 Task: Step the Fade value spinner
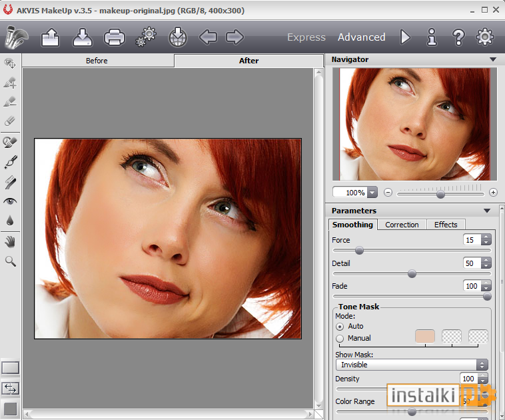tap(486, 286)
